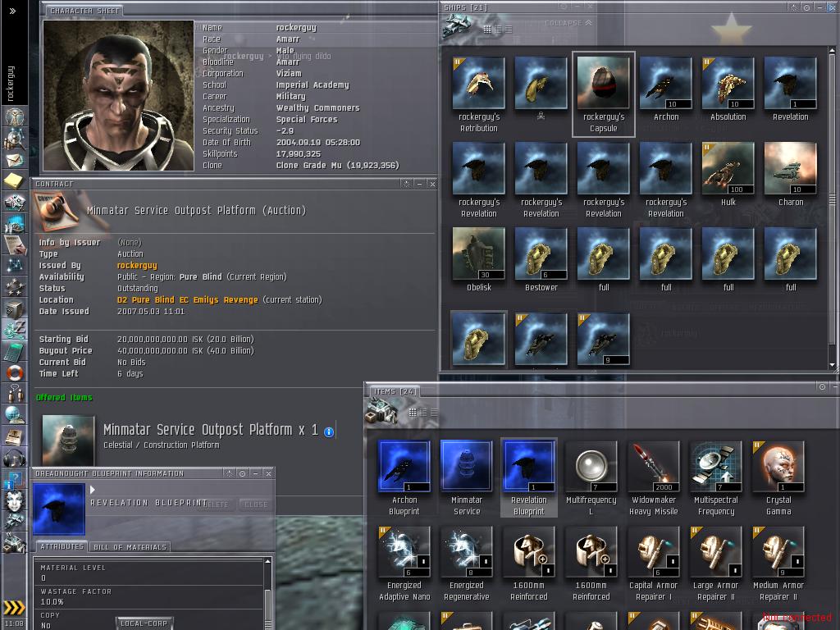840x630 pixels.
Task: Open D2 Pure Blind station location link
Action: point(188,300)
